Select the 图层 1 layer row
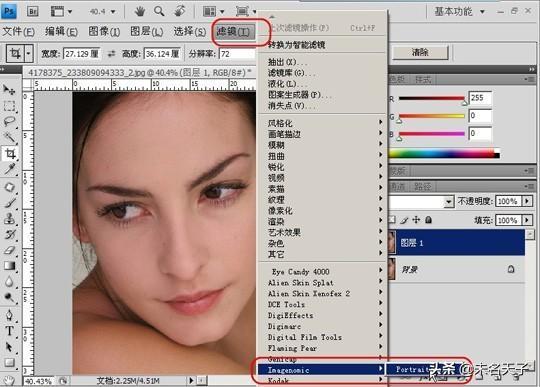The width and height of the screenshot is (540, 387). click(456, 243)
